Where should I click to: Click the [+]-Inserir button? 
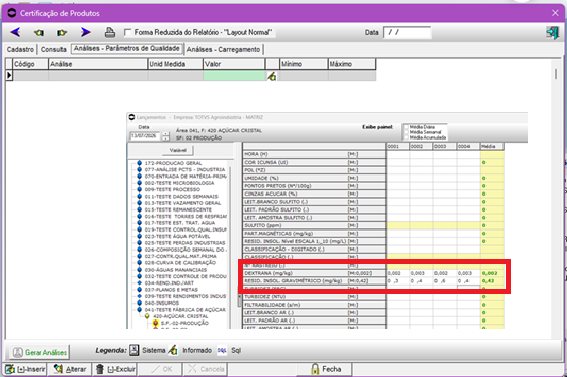pyautogui.click(x=25, y=369)
